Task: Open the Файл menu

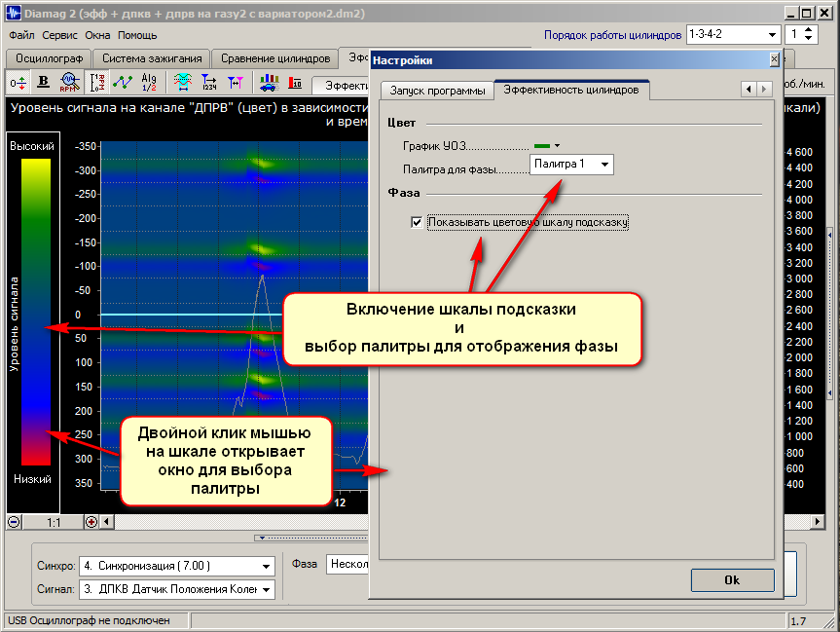Action: tap(21, 35)
